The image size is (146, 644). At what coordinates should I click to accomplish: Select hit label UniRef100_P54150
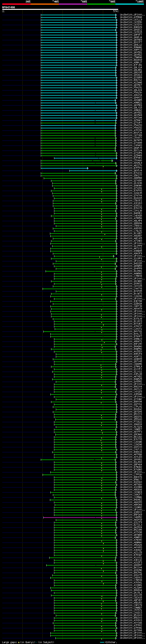coord(131,93)
